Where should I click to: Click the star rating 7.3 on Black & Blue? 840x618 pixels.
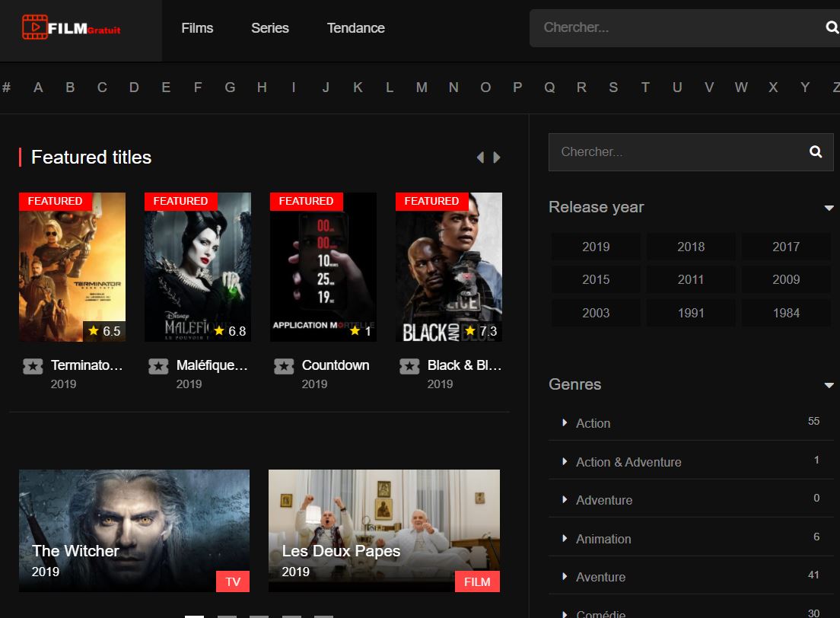481,331
